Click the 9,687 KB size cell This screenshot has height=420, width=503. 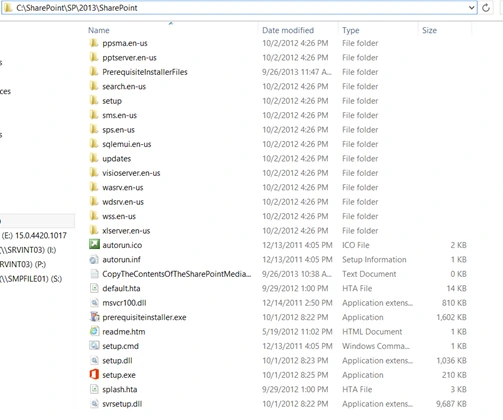click(x=451, y=404)
